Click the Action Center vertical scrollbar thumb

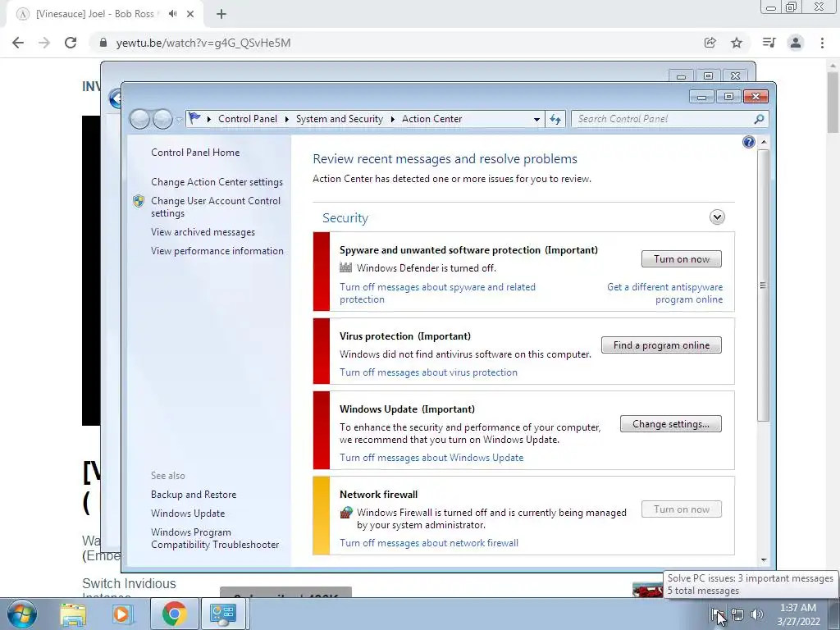pyautogui.click(x=764, y=285)
